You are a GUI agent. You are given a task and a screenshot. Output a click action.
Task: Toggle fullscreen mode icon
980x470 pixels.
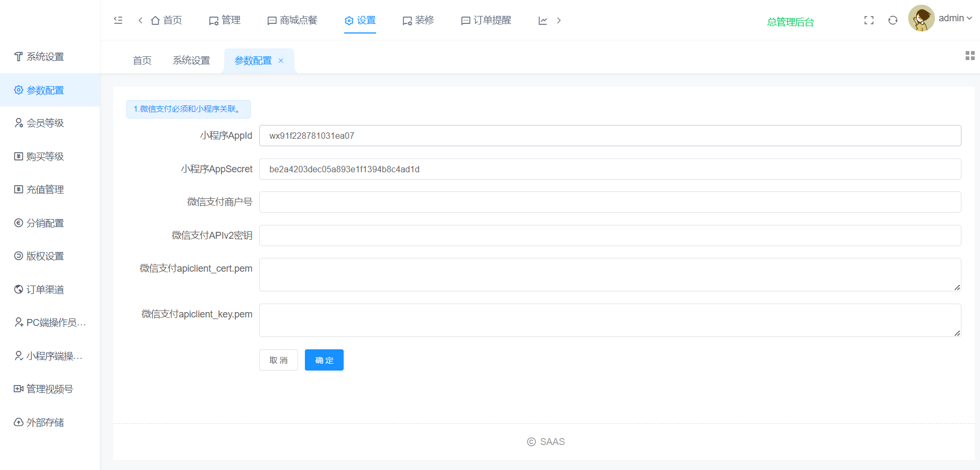click(x=869, y=20)
